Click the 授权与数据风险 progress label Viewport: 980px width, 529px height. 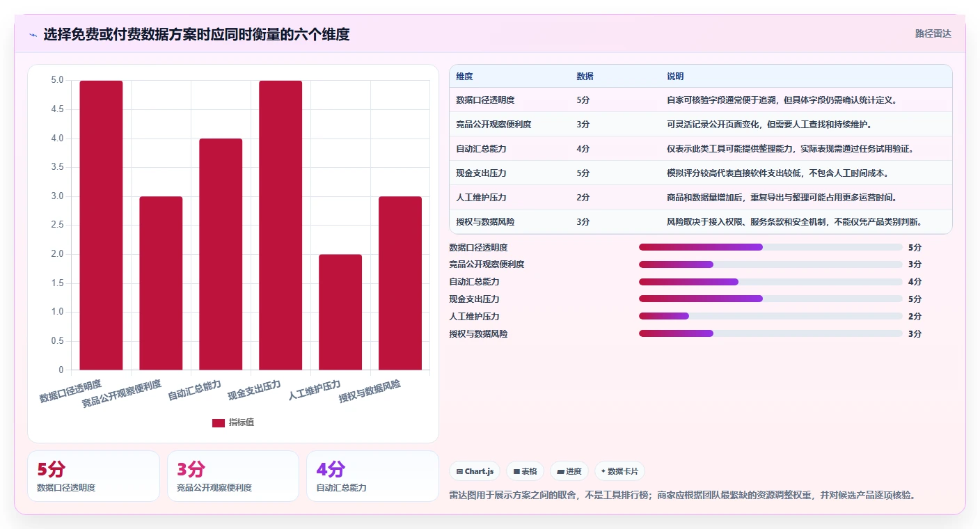click(478, 333)
